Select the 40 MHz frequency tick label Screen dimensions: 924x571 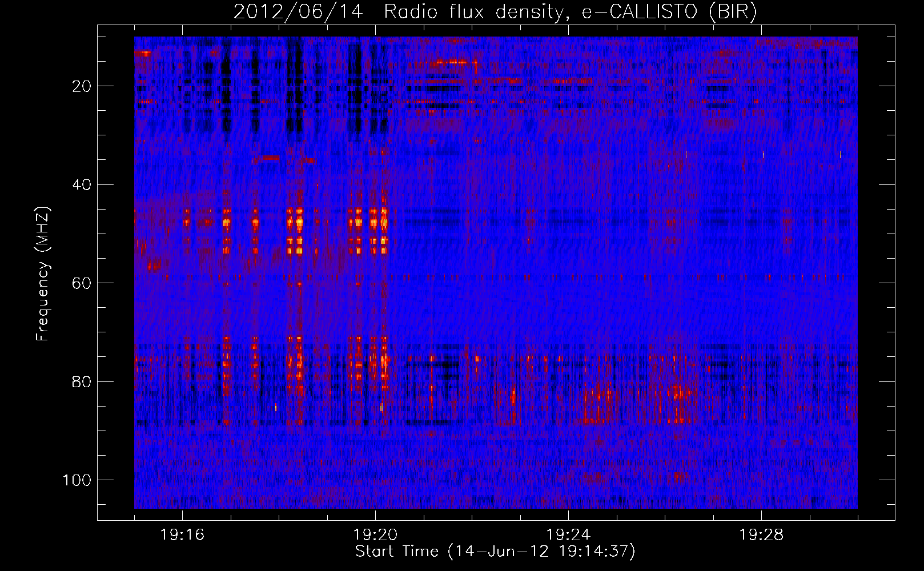tap(83, 185)
